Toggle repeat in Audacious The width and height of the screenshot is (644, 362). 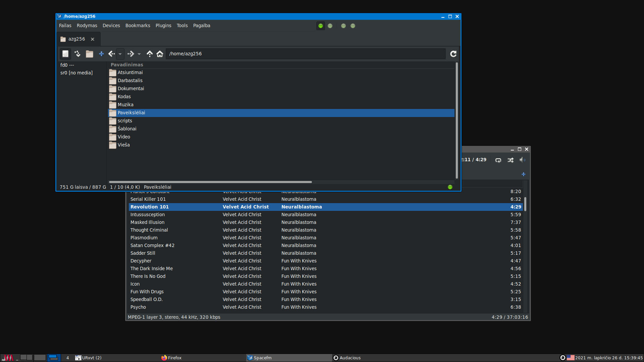pos(498,160)
